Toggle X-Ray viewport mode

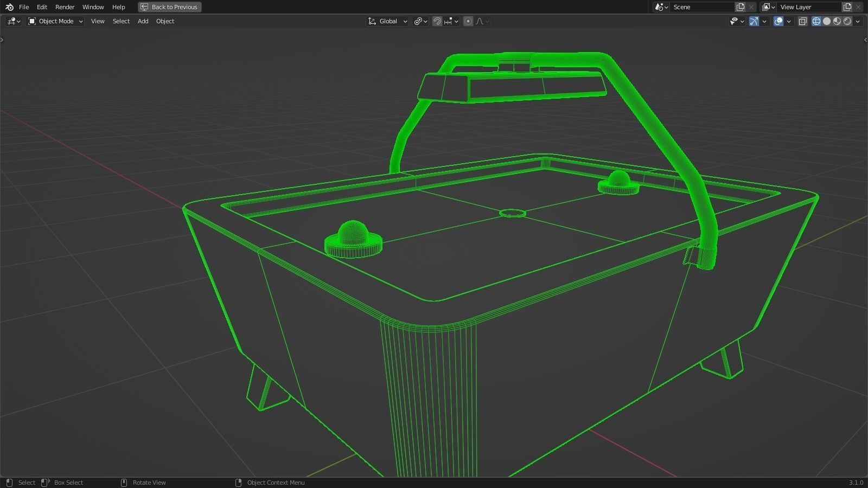pyautogui.click(x=804, y=21)
